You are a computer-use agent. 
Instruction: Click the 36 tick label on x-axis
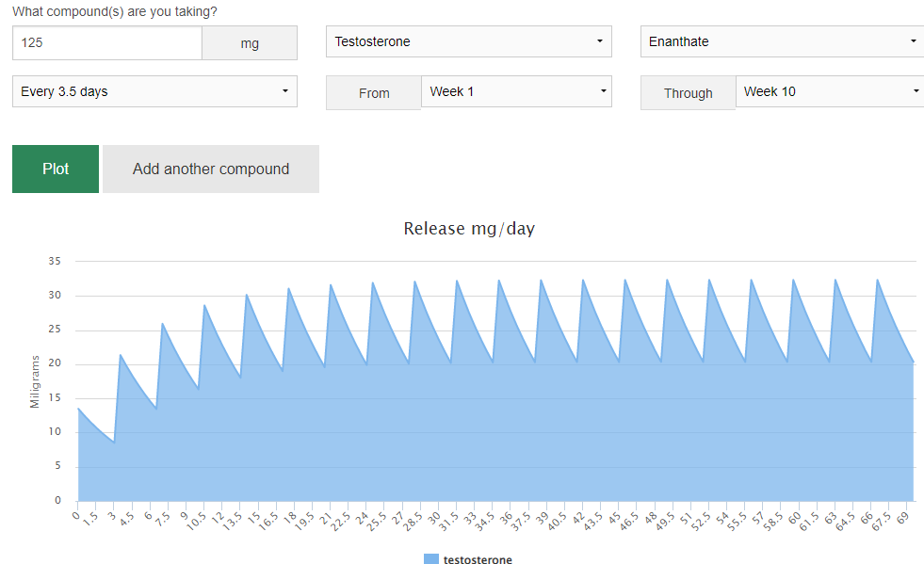point(504,519)
